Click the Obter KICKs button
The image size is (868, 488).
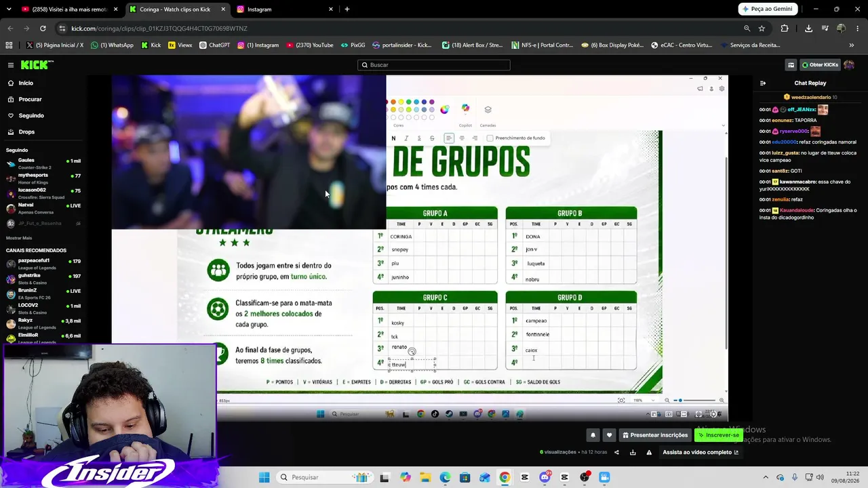(x=820, y=65)
